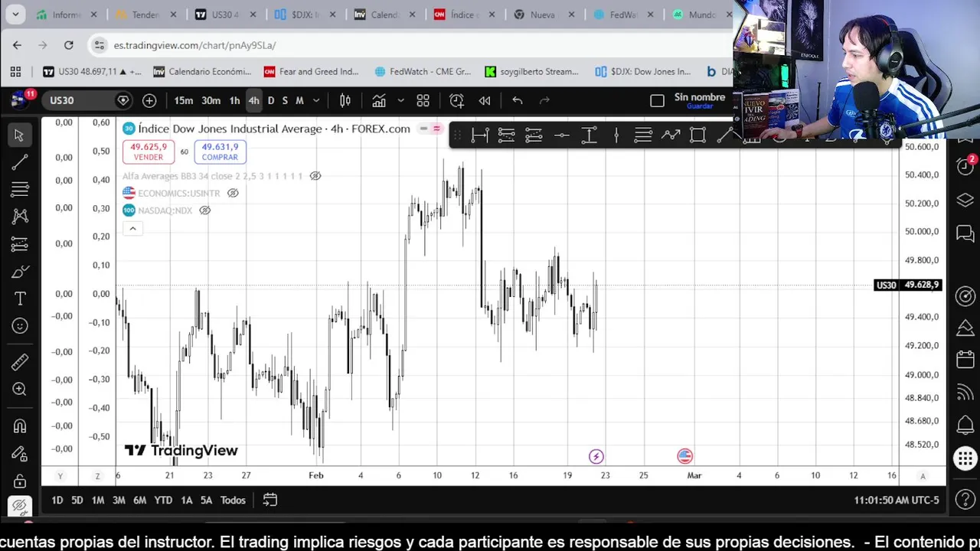Open the indicator templates grid
The image size is (980, 551).
click(x=423, y=100)
